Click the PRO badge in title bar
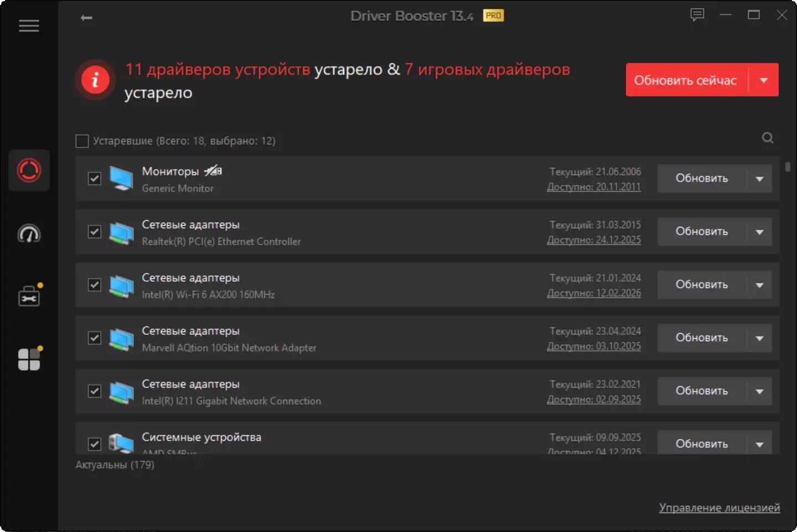 [493, 16]
